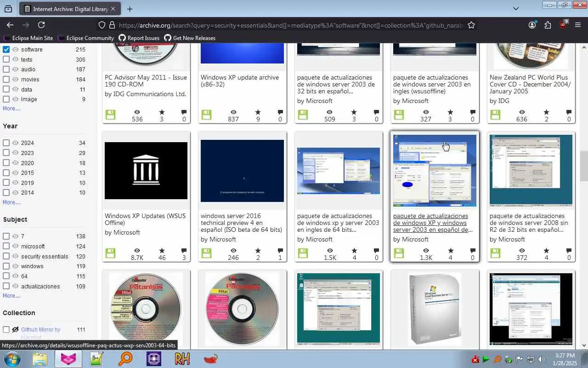Click the floppy icon on New Zealand PC World card
588x368 pixels.
click(x=495, y=115)
